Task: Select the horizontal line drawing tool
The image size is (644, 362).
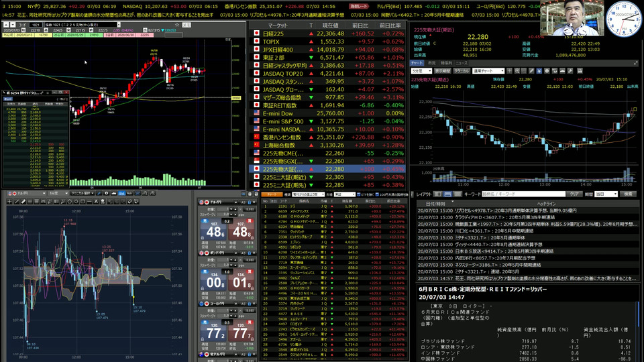Action: [x=89, y=202]
